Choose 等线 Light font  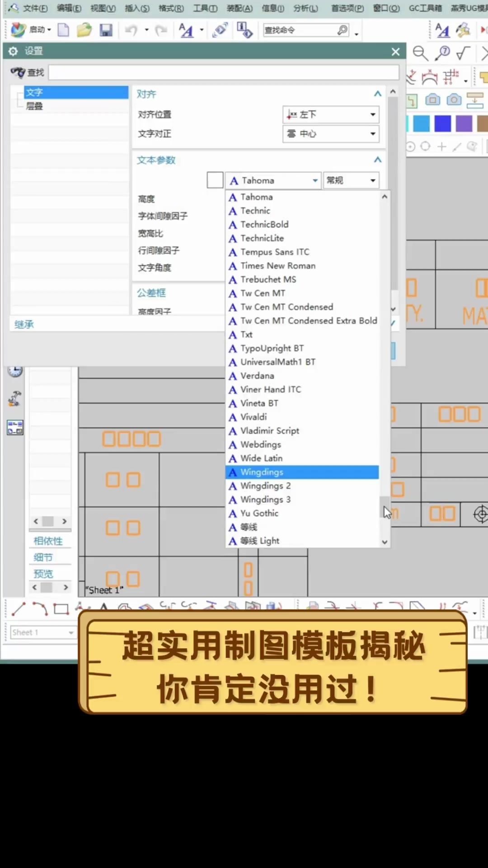click(x=302, y=541)
